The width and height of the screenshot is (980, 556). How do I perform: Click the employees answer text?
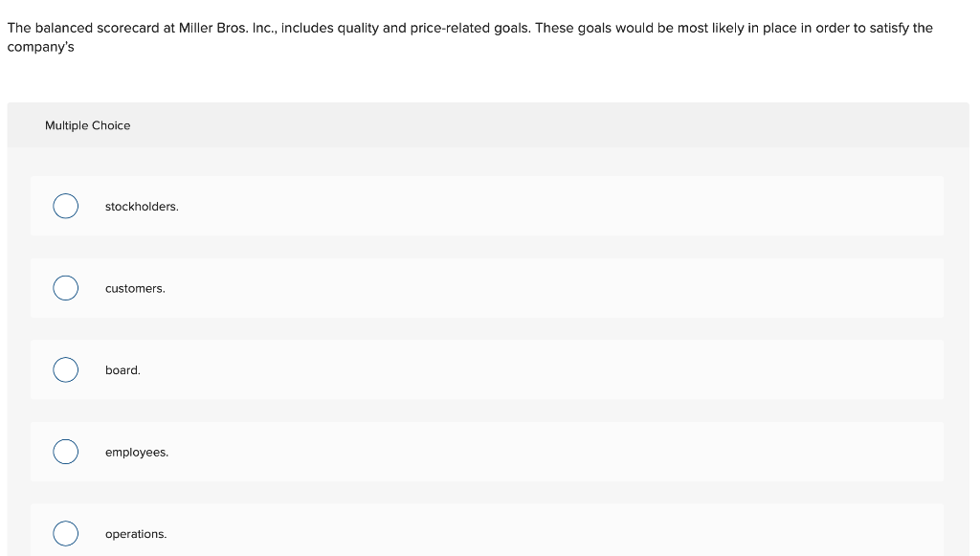click(136, 451)
